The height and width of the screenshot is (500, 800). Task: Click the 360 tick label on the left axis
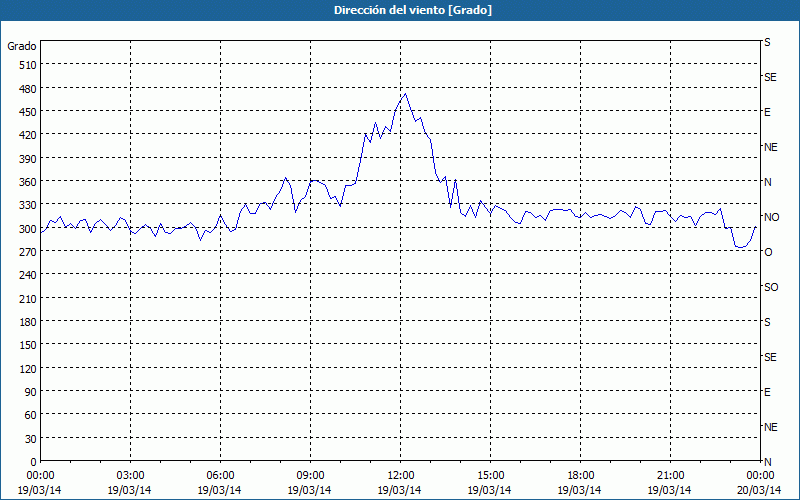tap(24, 182)
